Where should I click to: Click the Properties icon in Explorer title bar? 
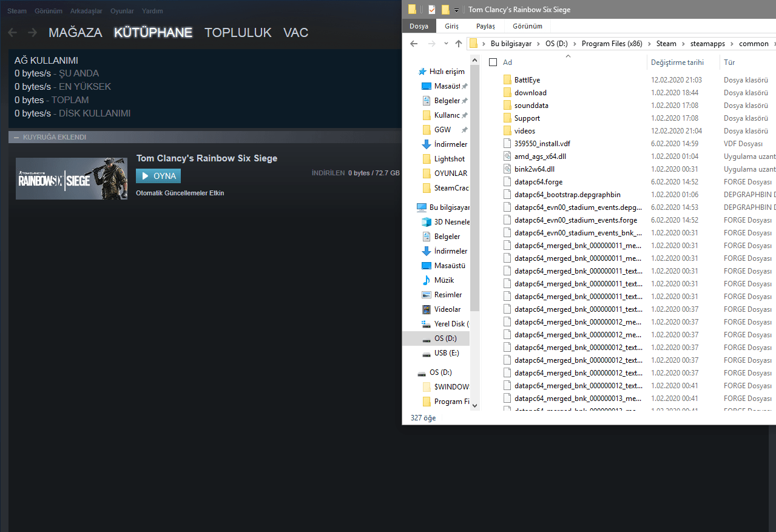point(431,9)
